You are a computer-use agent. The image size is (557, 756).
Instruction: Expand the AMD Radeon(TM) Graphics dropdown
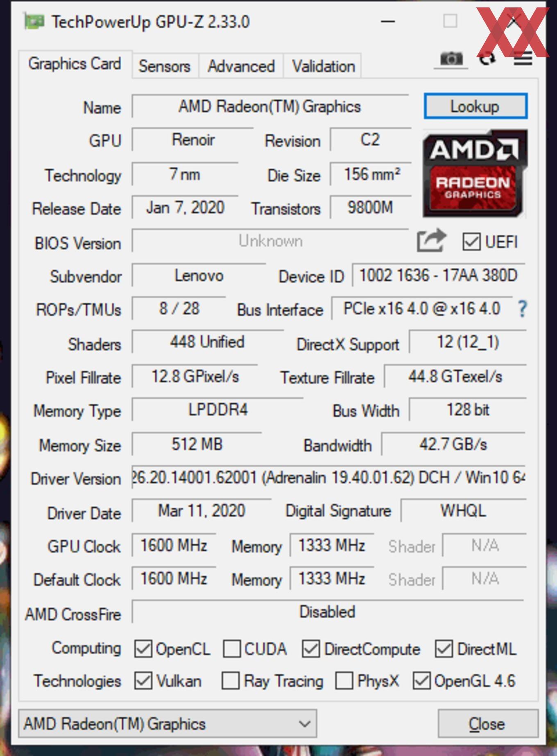(168, 724)
